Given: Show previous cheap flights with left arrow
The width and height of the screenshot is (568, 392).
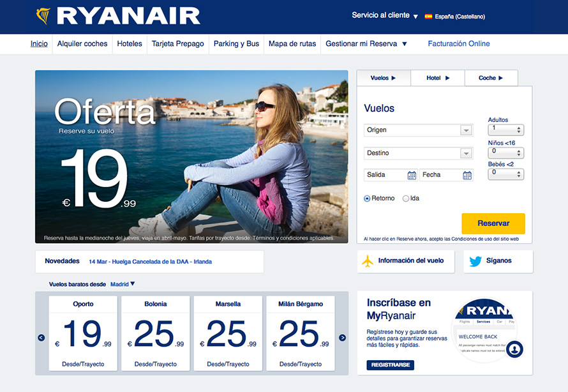Looking at the screenshot, I should [x=41, y=338].
